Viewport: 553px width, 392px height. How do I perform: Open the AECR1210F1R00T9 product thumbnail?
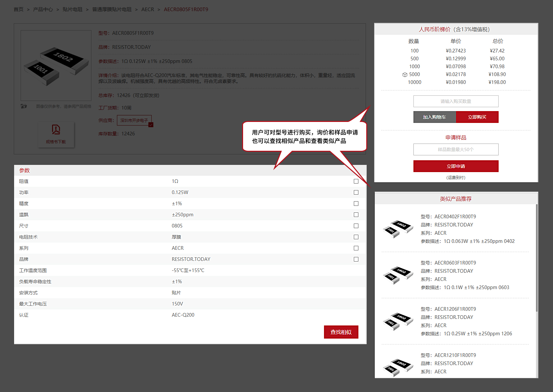click(398, 367)
